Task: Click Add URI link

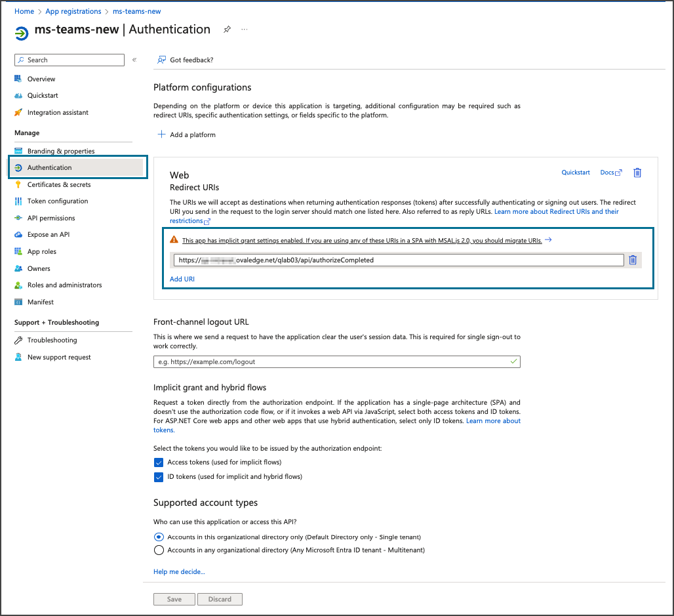Action: pyautogui.click(x=182, y=279)
